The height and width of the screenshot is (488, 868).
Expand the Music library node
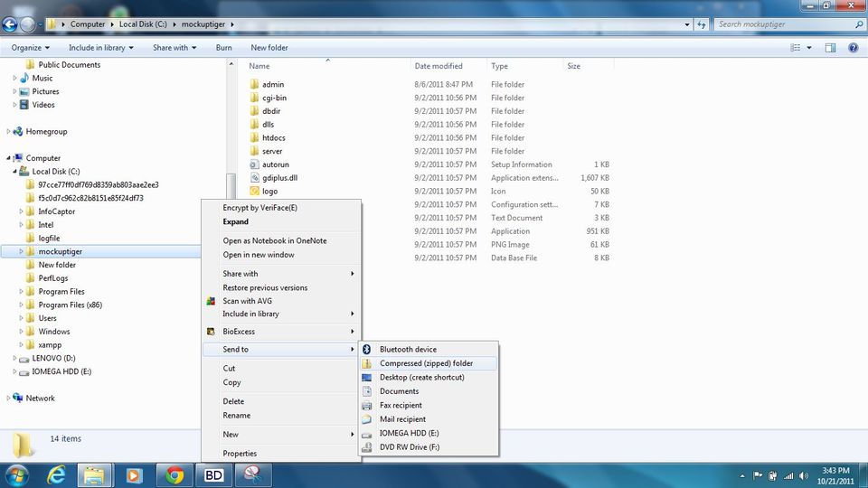15,78
